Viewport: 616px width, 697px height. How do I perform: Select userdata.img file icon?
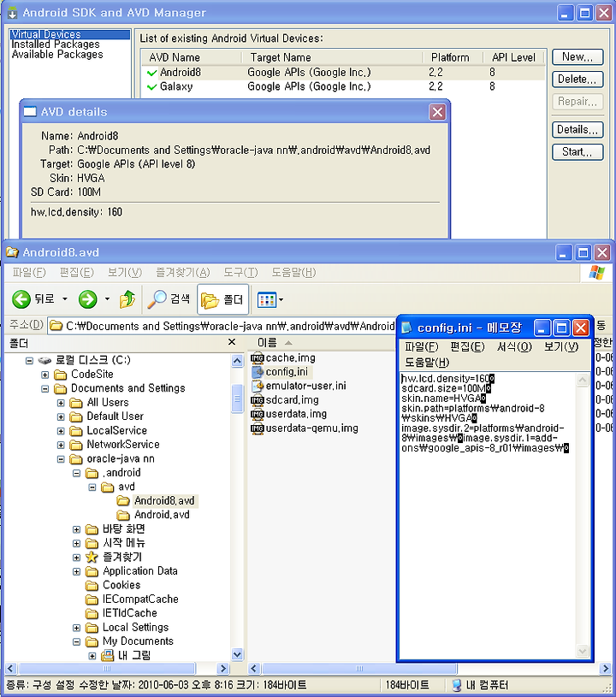click(x=257, y=414)
